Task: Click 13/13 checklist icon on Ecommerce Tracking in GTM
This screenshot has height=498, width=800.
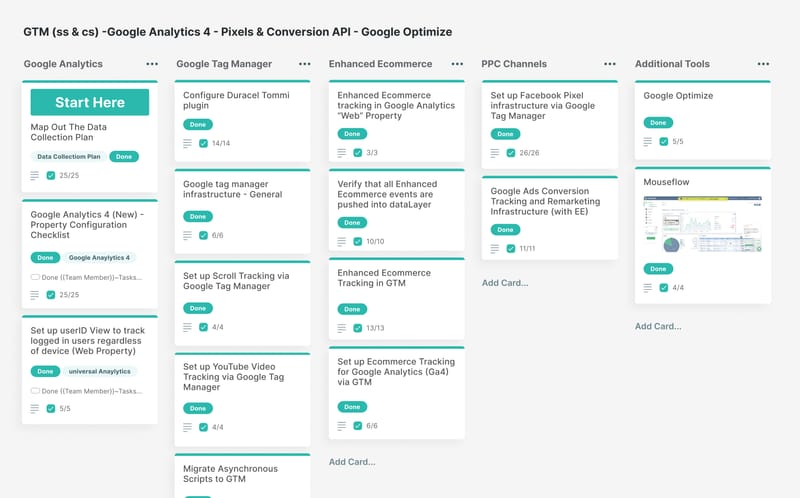Action: tap(358, 328)
